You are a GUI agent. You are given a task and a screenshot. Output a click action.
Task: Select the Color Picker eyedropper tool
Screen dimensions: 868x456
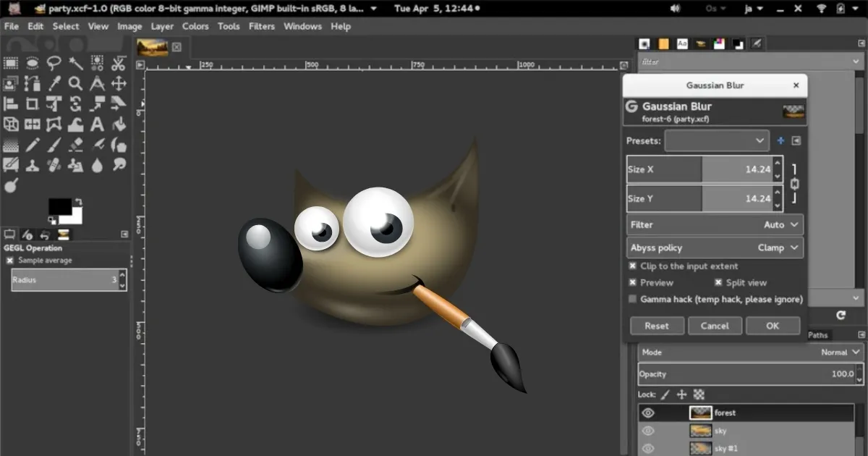[54, 83]
